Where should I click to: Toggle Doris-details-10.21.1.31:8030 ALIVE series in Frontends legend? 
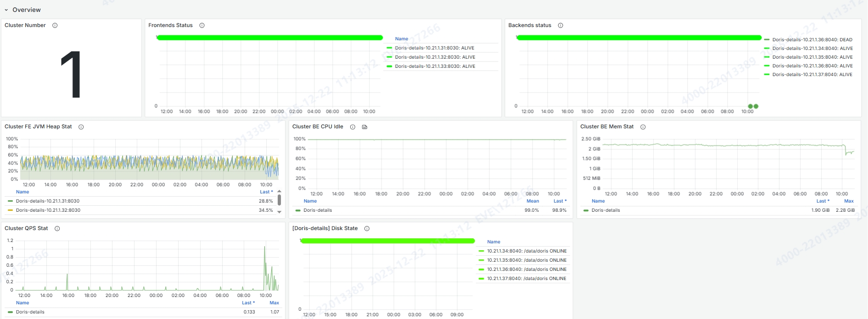434,48
